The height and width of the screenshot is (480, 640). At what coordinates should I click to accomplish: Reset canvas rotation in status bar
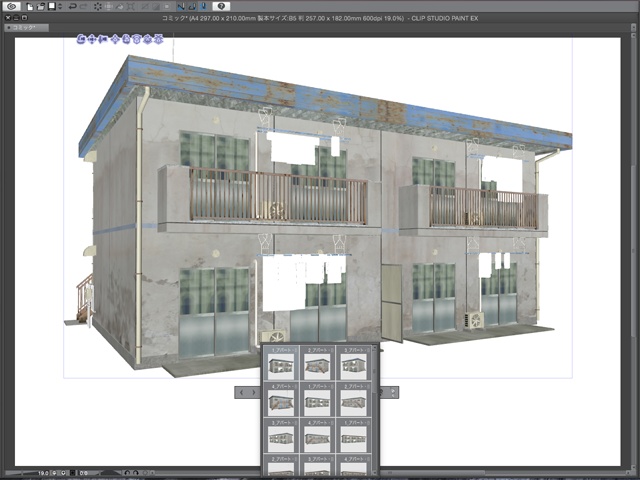[145, 473]
